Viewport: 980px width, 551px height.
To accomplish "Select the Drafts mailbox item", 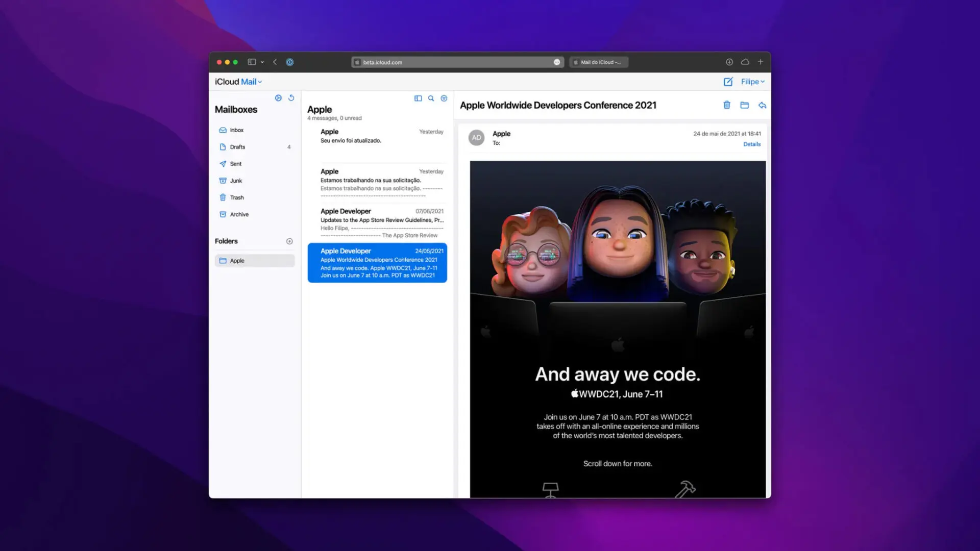I will coord(237,146).
